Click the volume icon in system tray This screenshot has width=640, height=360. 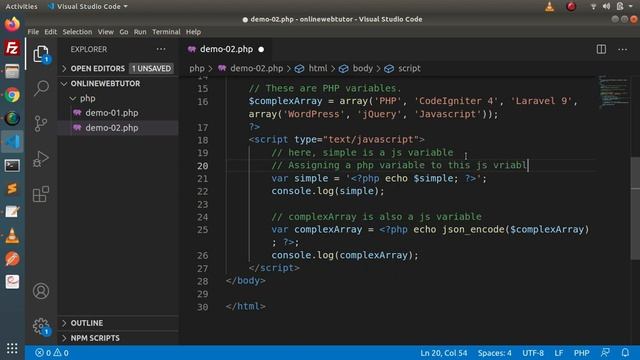click(x=606, y=7)
